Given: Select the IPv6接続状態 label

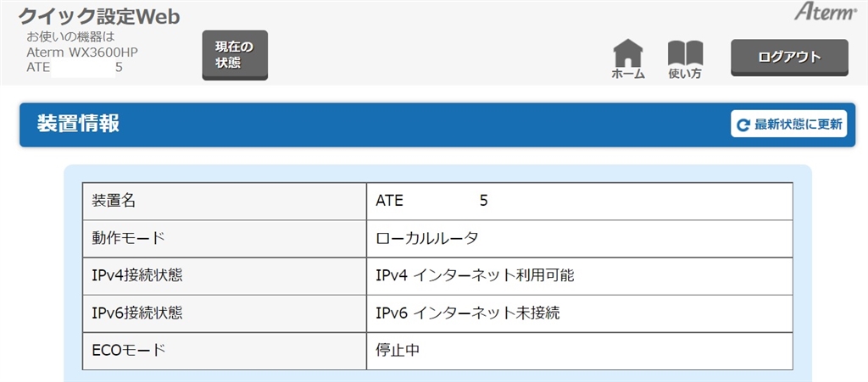Looking at the screenshot, I should click(x=136, y=313).
